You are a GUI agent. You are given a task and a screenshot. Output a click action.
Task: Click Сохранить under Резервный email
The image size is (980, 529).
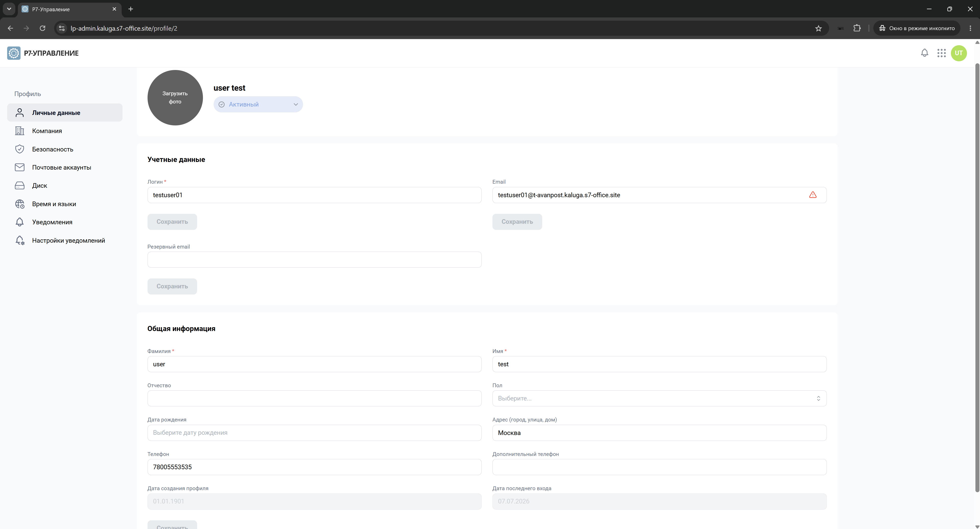point(172,287)
